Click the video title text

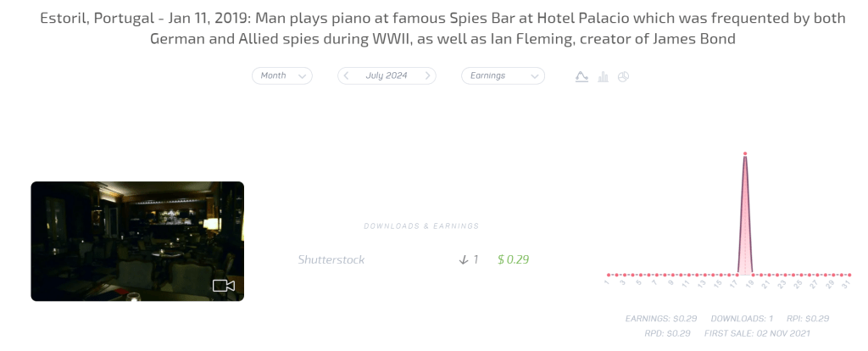[x=442, y=29]
